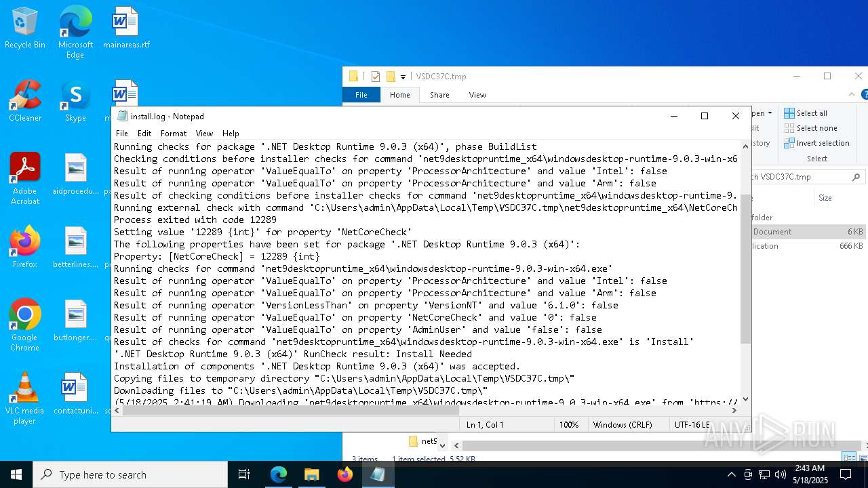
Task: Open the Notepad View menu
Action: 204,134
